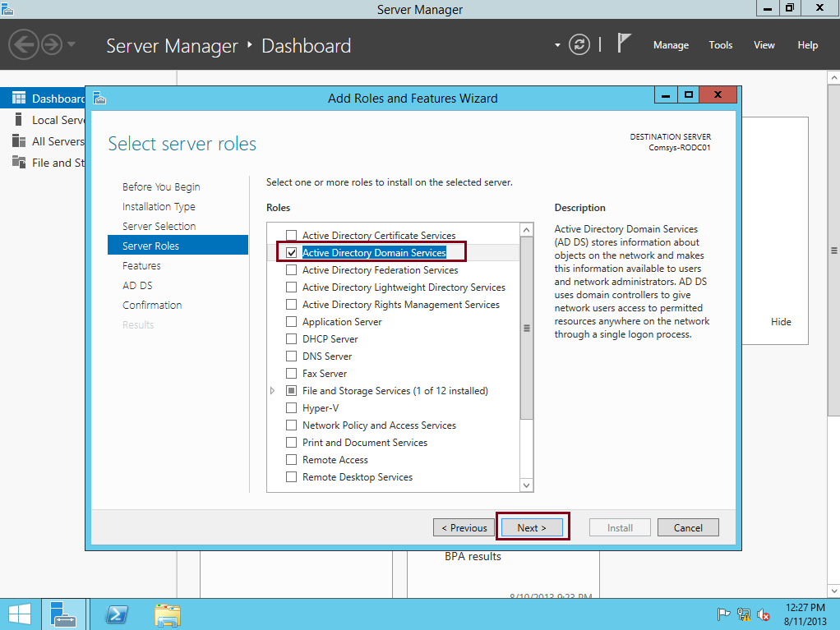Click DESTINATION SERVER Comsys-RODC01 text

coord(670,142)
